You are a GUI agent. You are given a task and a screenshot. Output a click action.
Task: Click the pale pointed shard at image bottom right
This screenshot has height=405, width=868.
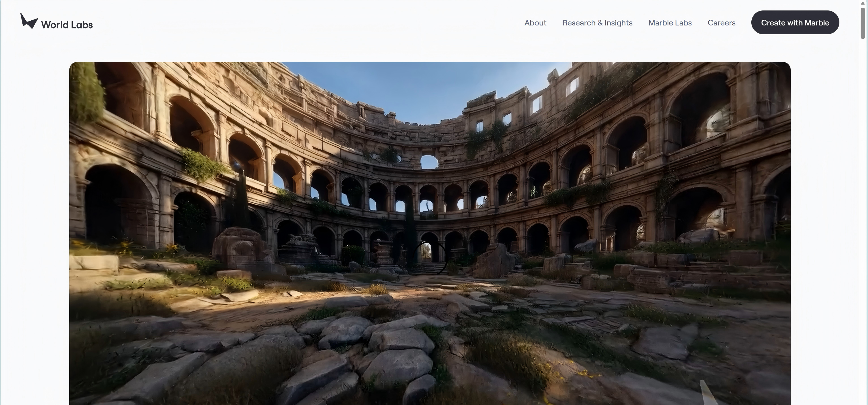click(707, 392)
